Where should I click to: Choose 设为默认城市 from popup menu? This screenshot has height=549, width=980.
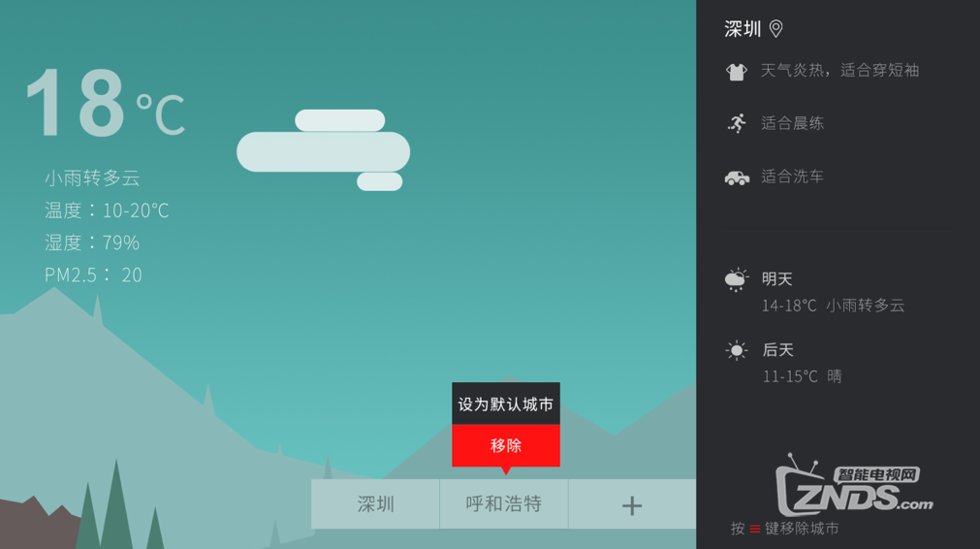tap(506, 404)
